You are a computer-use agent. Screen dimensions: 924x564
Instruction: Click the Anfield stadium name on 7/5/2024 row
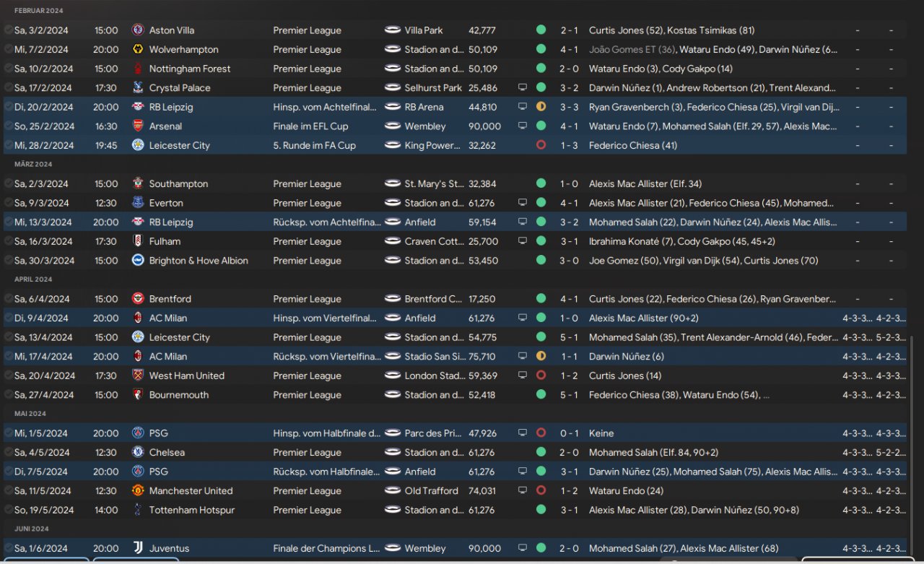pos(420,472)
